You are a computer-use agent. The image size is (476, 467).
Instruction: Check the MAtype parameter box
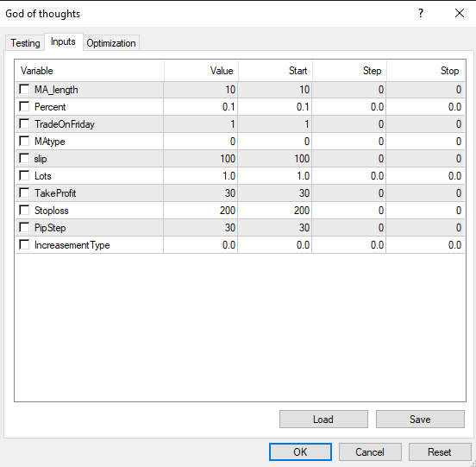[x=24, y=141]
